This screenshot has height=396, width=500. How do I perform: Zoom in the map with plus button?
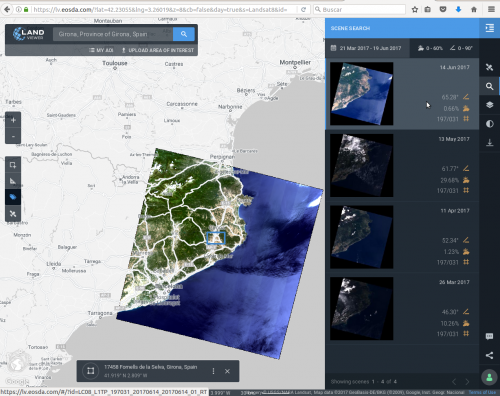tap(13, 120)
